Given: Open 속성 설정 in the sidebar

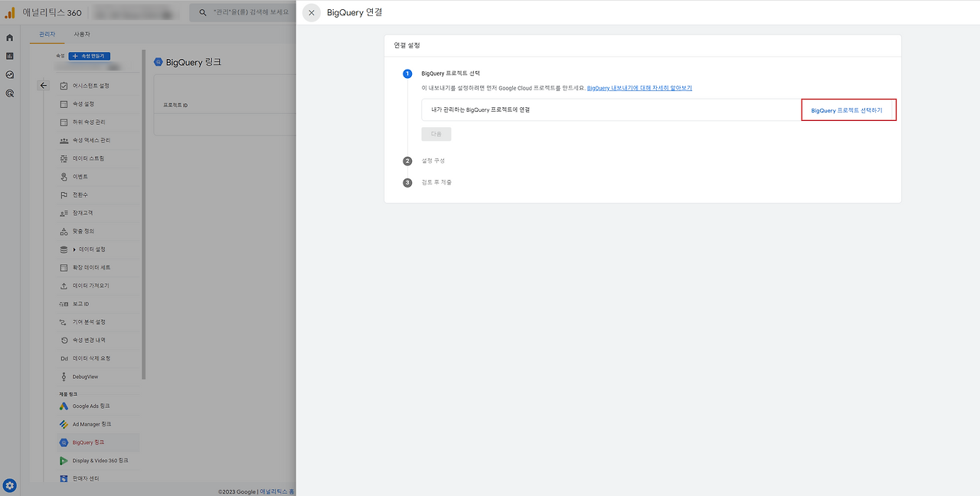Looking at the screenshot, I should click(83, 104).
